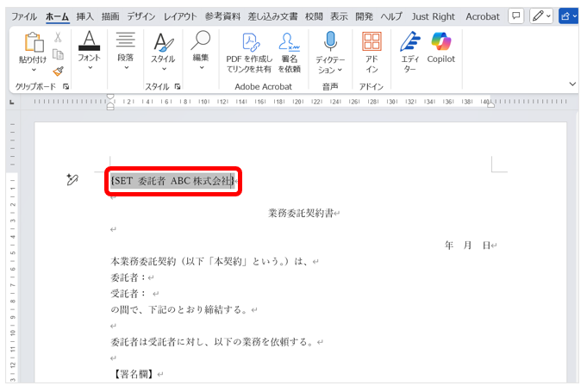Image resolution: width=587 pixels, height=392 pixels.
Task: Click the editing mode pencil icon
Action: pyautogui.click(x=538, y=16)
